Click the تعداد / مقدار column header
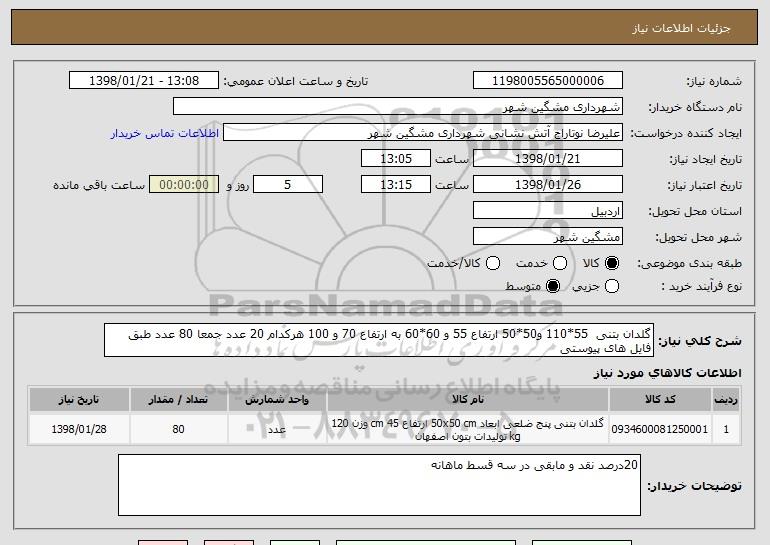 178,400
